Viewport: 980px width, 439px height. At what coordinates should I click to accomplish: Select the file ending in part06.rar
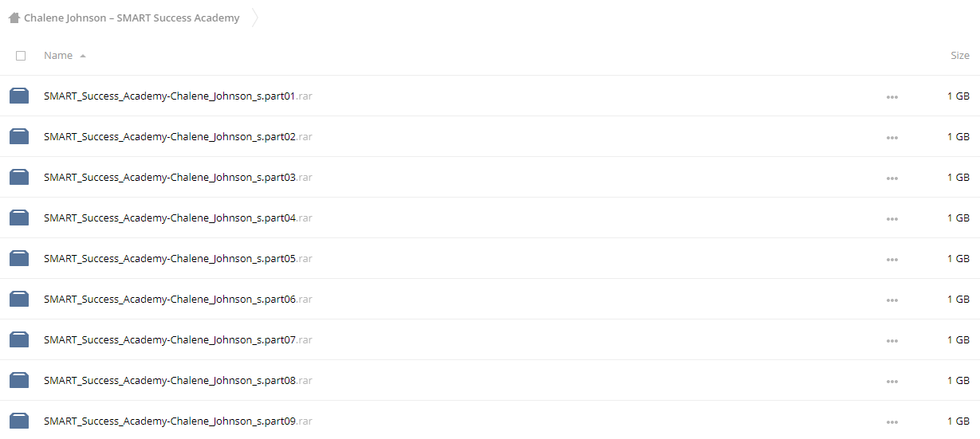pyautogui.click(x=178, y=300)
